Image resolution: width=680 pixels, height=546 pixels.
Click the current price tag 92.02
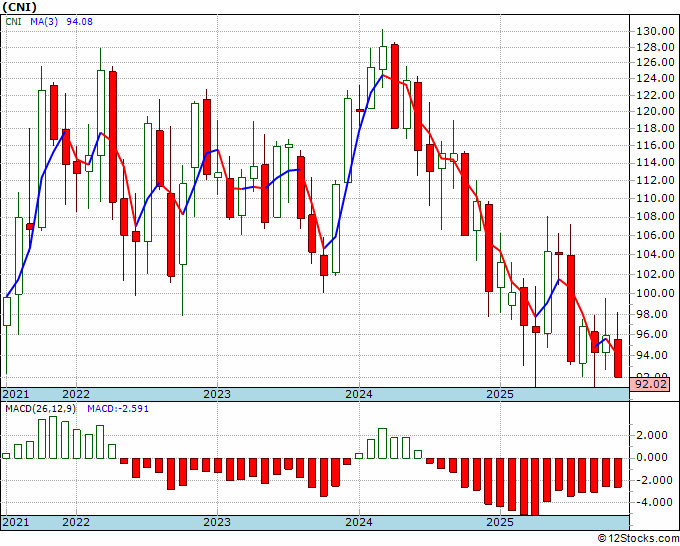pyautogui.click(x=651, y=384)
